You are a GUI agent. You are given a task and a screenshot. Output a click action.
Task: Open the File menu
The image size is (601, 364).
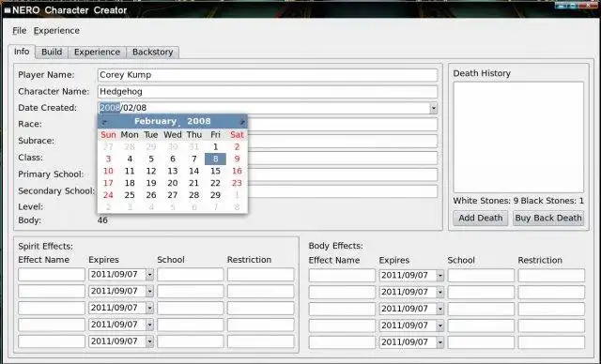20,31
